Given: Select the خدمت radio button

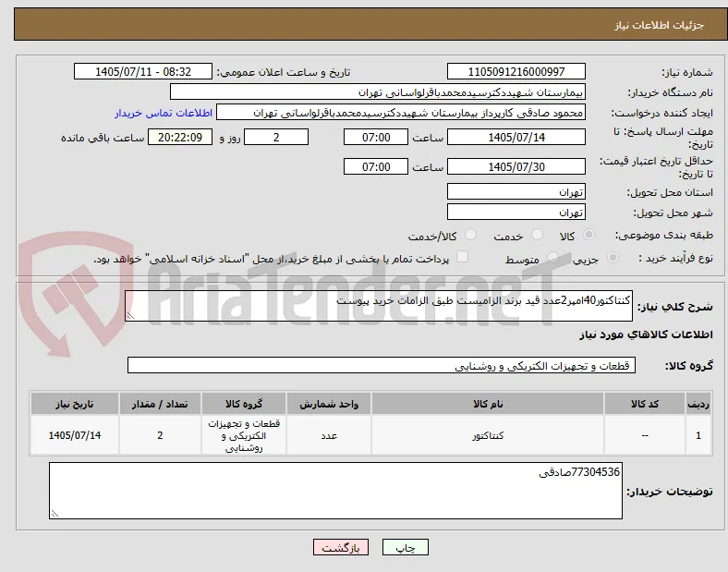Looking at the screenshot, I should [x=537, y=235].
